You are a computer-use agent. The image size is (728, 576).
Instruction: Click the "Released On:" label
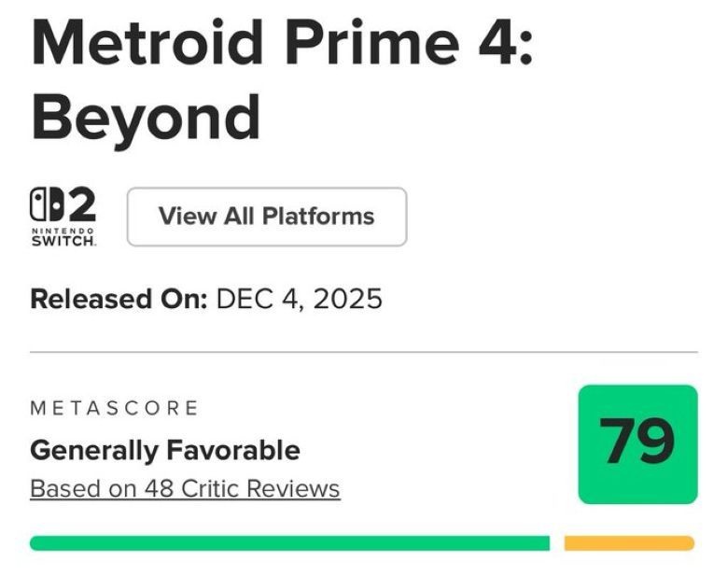coord(119,299)
